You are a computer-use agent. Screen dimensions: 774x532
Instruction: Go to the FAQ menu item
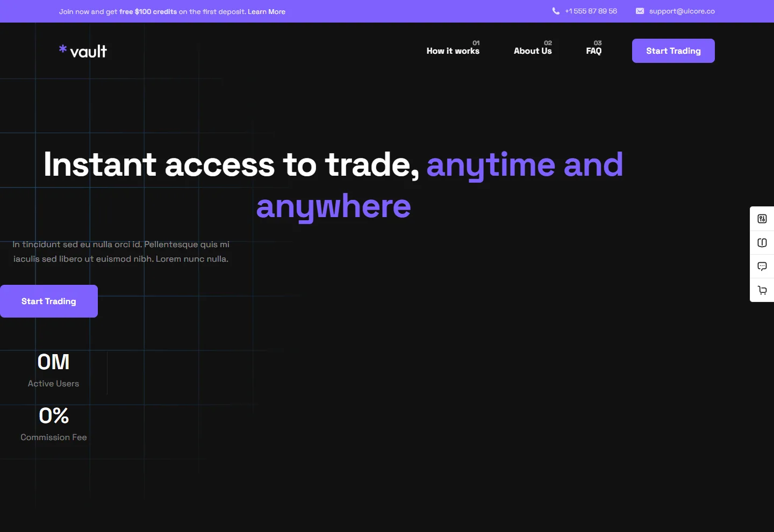click(594, 51)
